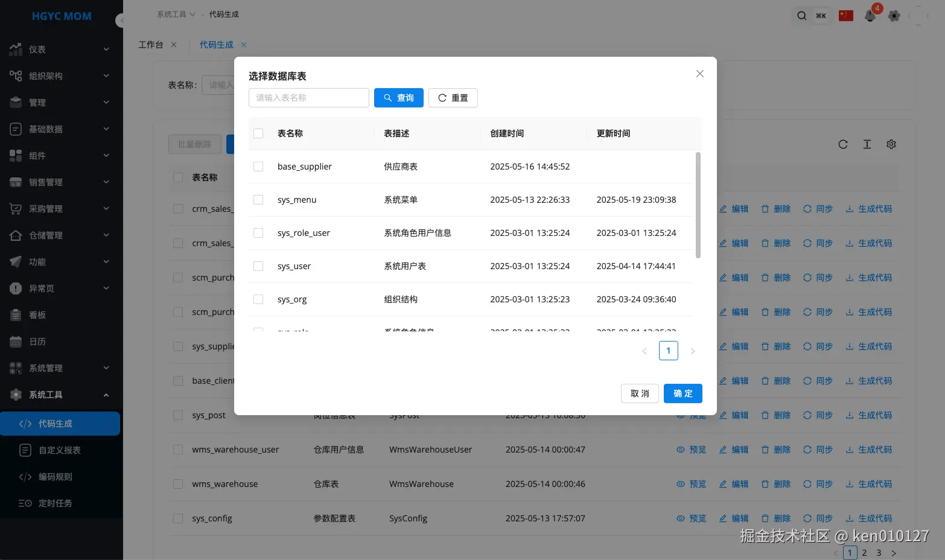The image size is (945, 560).
Task: Select page 1 in dialog pagination
Action: coord(669,351)
